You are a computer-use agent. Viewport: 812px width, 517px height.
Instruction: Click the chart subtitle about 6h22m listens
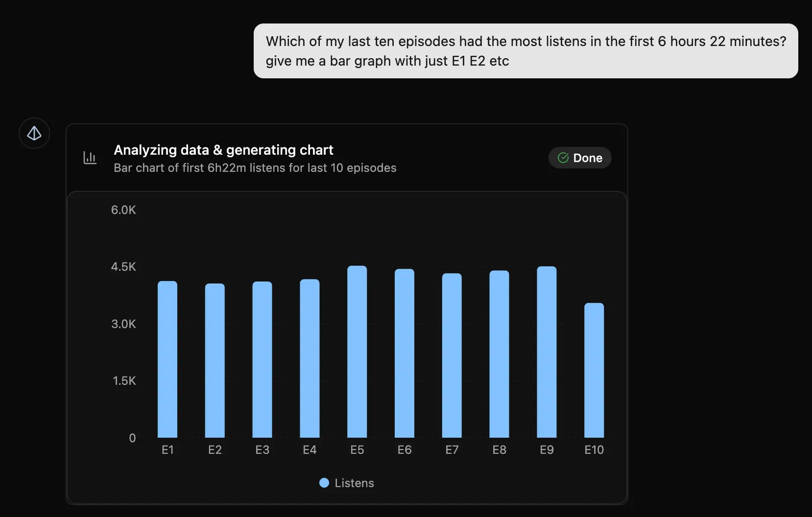pos(255,168)
